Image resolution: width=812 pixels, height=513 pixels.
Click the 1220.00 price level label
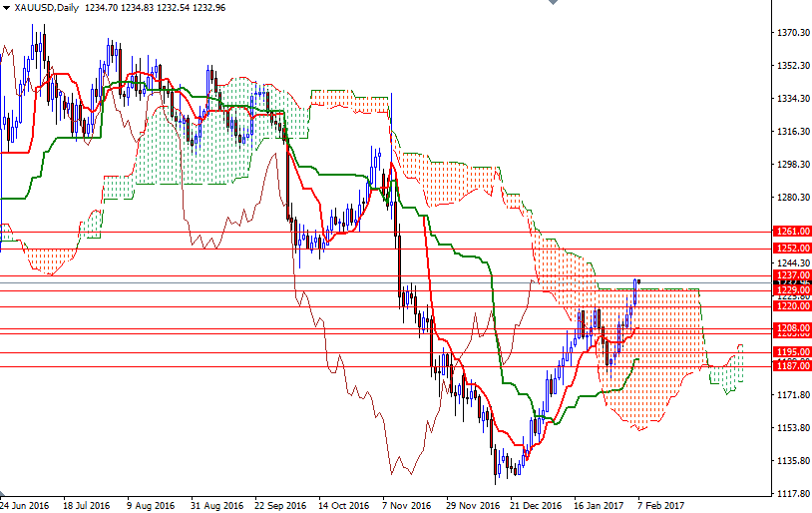point(792,307)
